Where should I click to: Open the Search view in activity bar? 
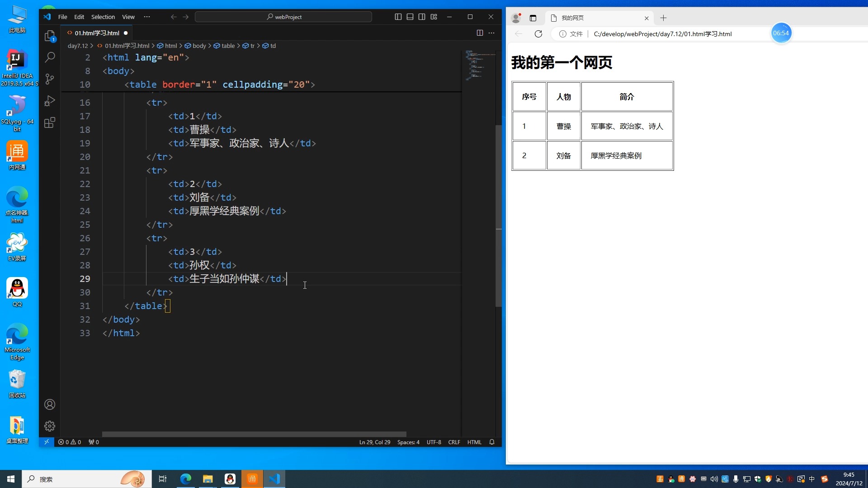tap(50, 57)
